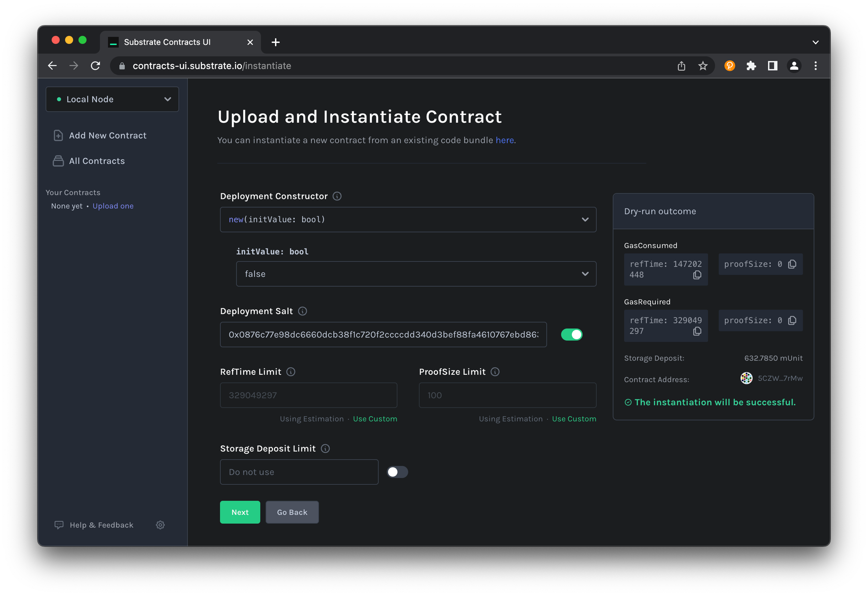868x596 pixels.
Task: Click the RefTime Limit info icon
Action: point(290,371)
